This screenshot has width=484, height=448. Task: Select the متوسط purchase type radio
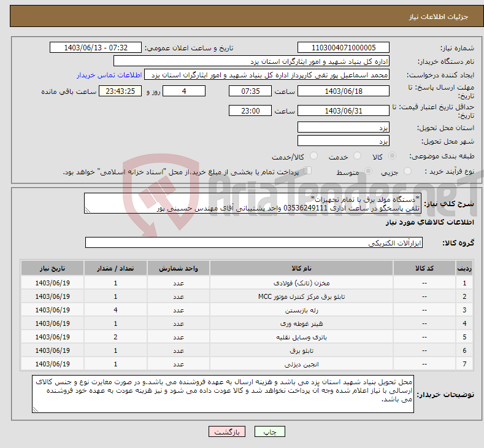(368, 171)
